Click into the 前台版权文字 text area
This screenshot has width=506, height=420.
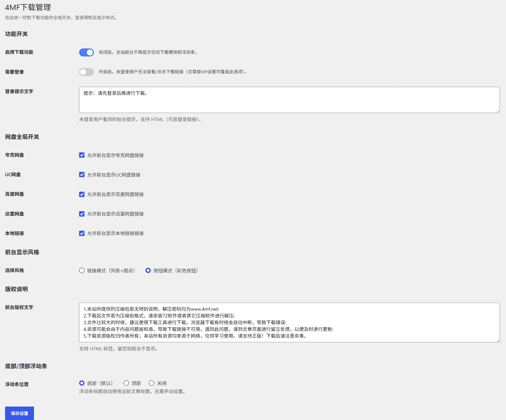[x=289, y=322]
